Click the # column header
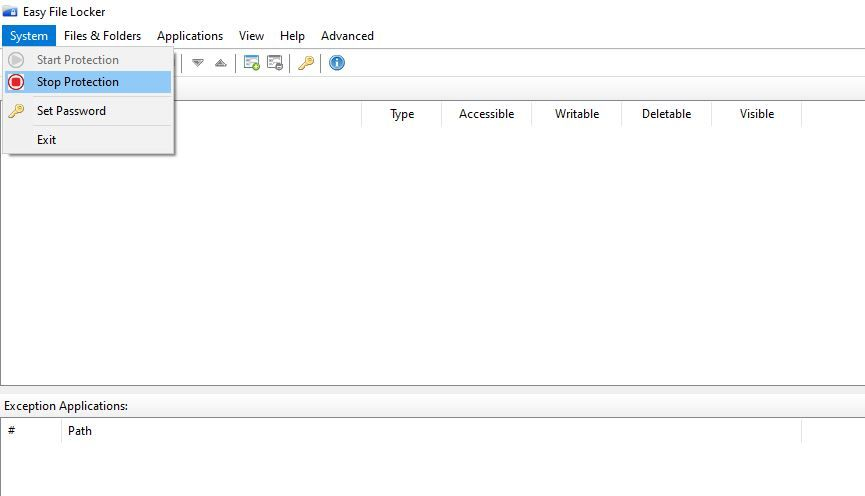The width and height of the screenshot is (865, 496). 31,431
